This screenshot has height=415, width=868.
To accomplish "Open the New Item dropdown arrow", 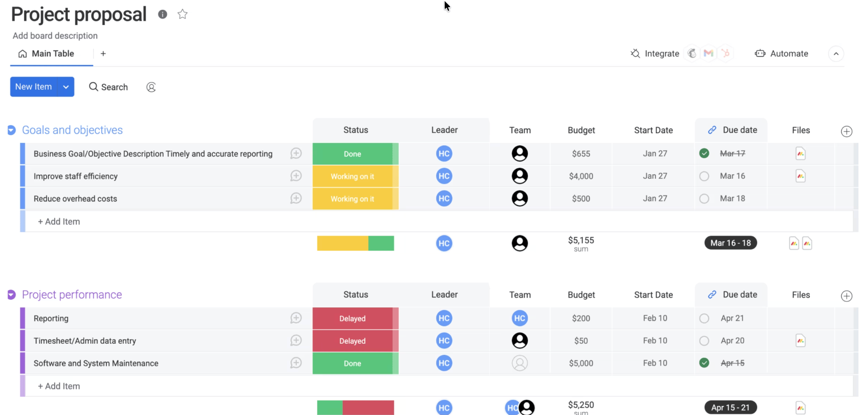I will coord(66,87).
